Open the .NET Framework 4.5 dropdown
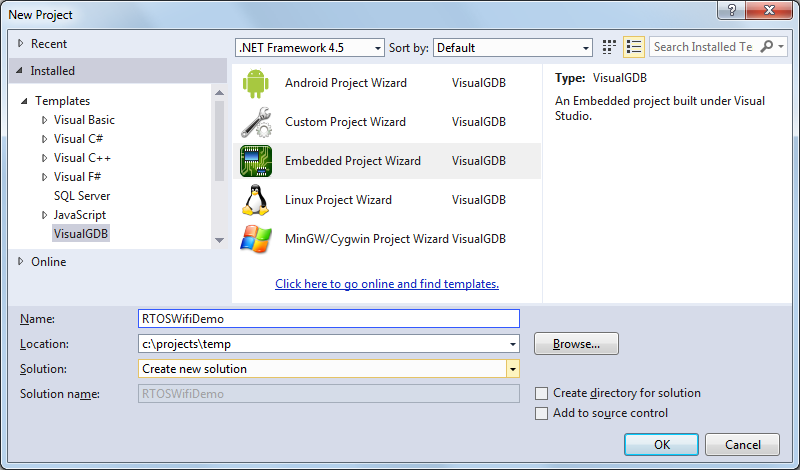Image resolution: width=800 pixels, height=470 pixels. (378, 48)
